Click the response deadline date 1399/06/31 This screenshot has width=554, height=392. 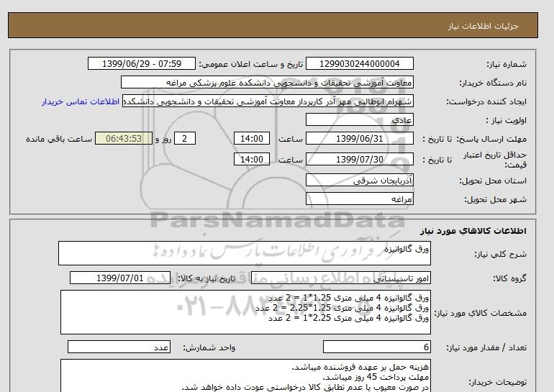click(359, 138)
